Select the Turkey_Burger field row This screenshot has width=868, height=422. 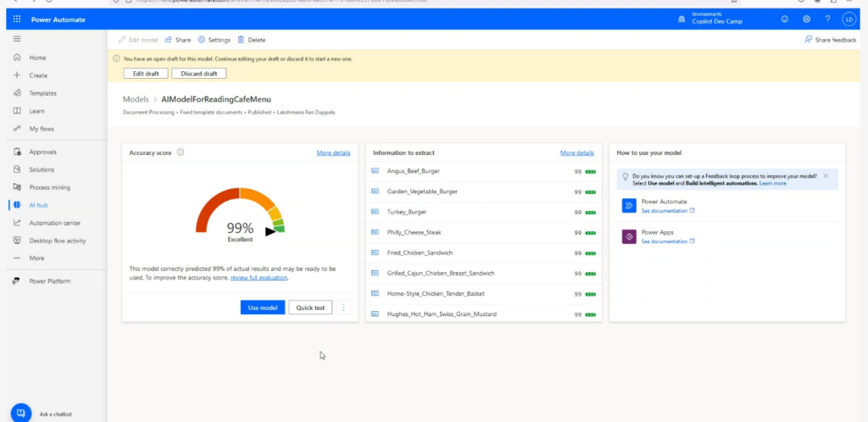pos(483,212)
